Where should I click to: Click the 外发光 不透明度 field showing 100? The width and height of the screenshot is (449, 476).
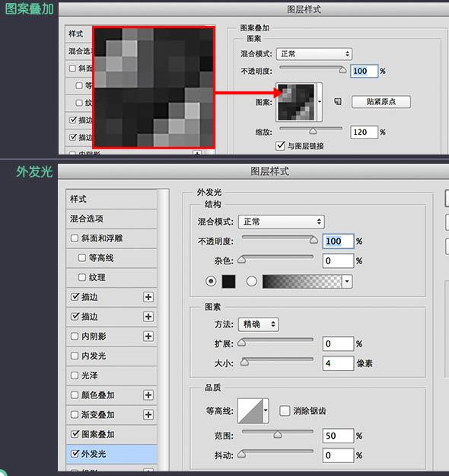coord(338,241)
